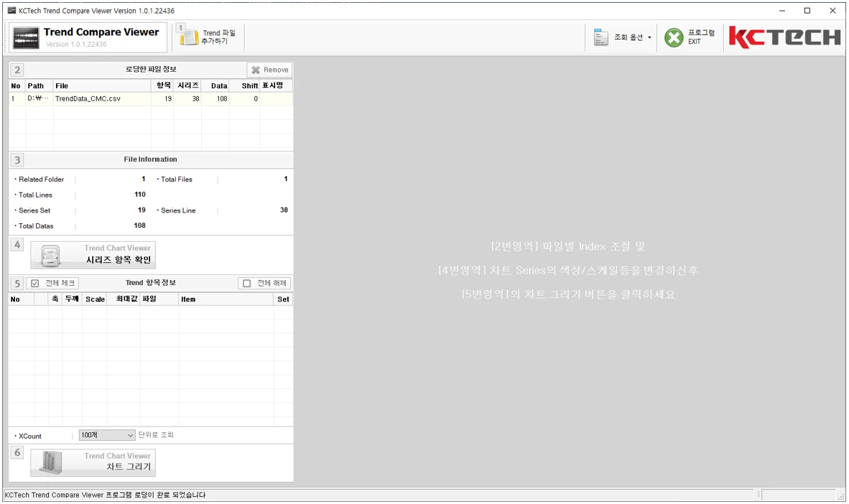Click the 프로그램 EXIT label

tap(701, 37)
